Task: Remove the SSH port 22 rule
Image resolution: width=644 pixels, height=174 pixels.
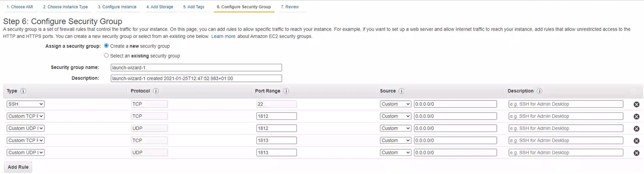Action: [636, 104]
